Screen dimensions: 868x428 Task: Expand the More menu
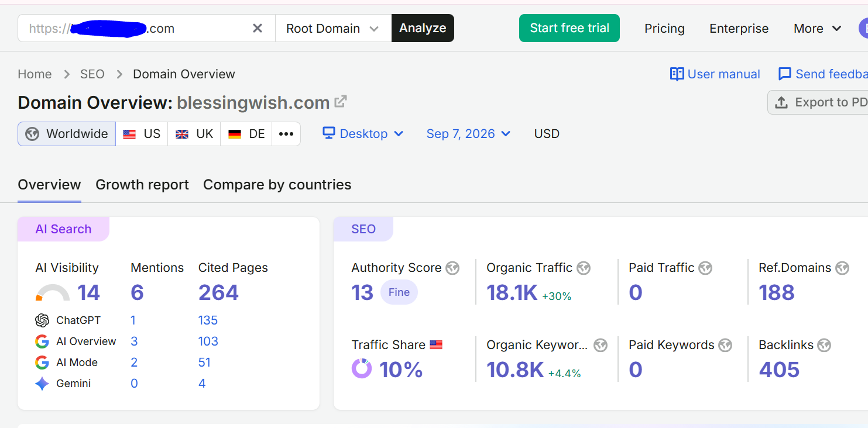click(x=817, y=29)
